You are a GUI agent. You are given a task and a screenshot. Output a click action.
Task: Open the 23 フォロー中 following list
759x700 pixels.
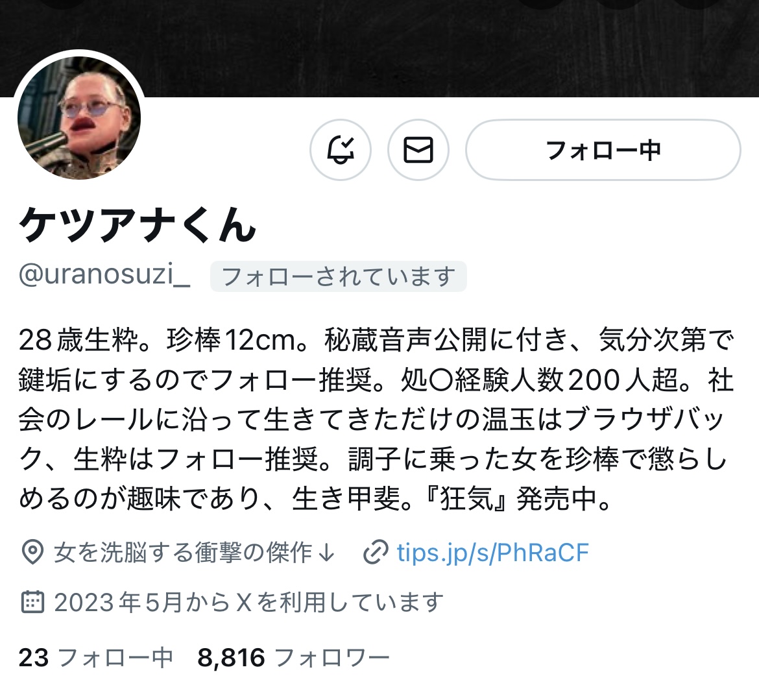coord(96,657)
